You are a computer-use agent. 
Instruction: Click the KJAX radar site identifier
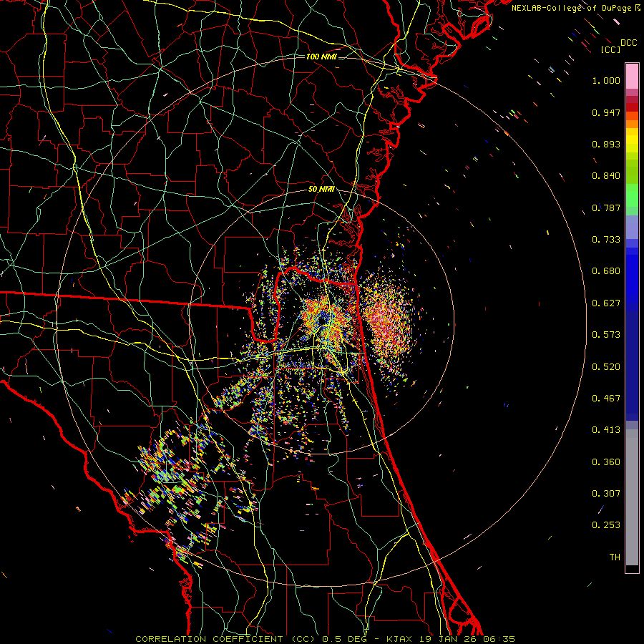(401, 639)
